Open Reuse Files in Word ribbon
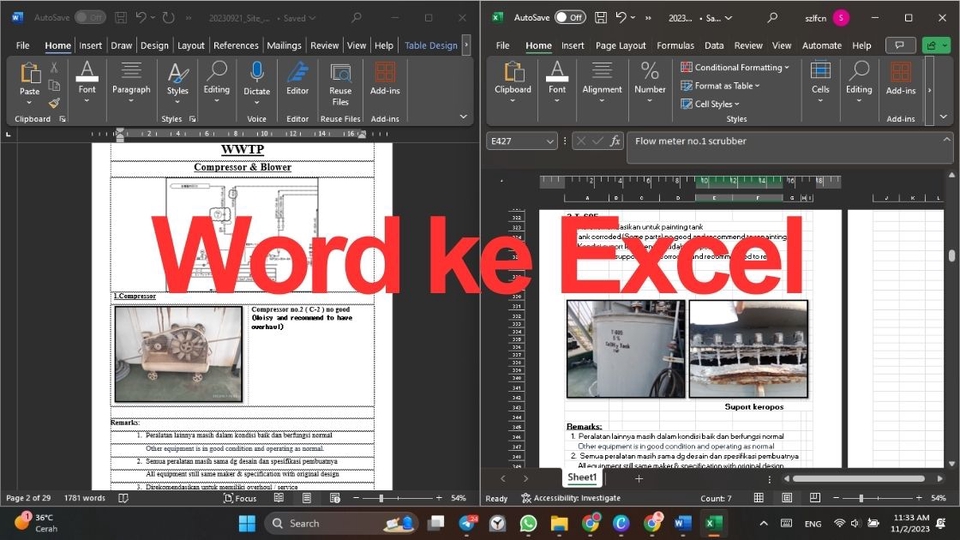The image size is (960, 540). [340, 84]
